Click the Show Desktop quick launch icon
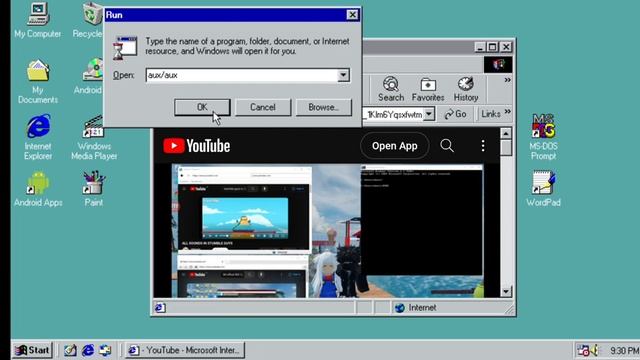Image resolution: width=640 pixels, height=360 pixels. 70,350
